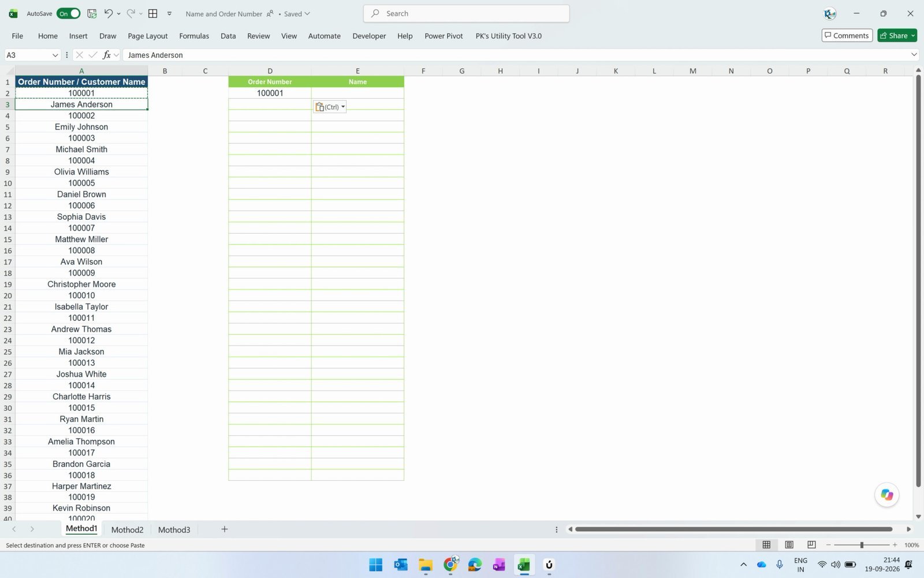Open the Paste Options (Ctrl) dropdown
Viewport: 924px width, 578px height.
(330, 107)
